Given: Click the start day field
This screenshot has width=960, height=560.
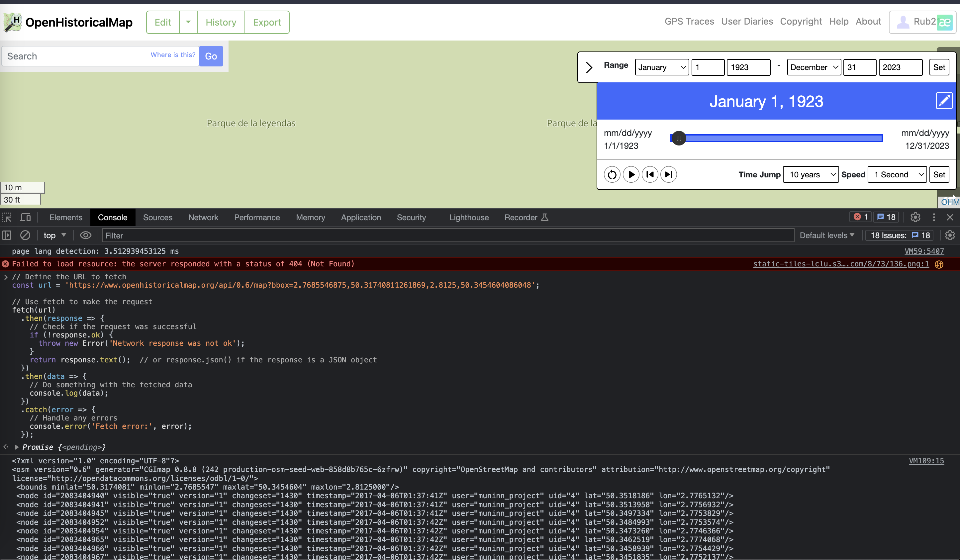Looking at the screenshot, I should click(708, 67).
